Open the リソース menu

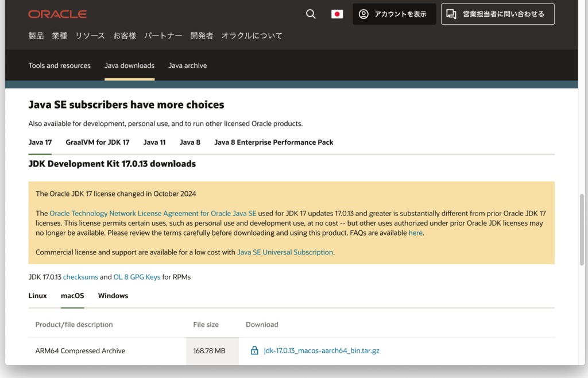click(90, 36)
